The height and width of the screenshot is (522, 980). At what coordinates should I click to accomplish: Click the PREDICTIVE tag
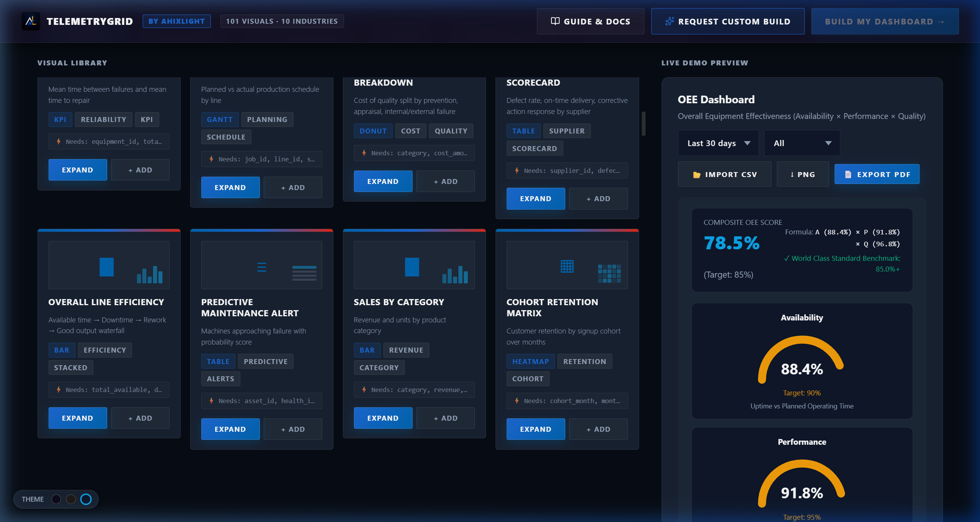[x=266, y=361]
